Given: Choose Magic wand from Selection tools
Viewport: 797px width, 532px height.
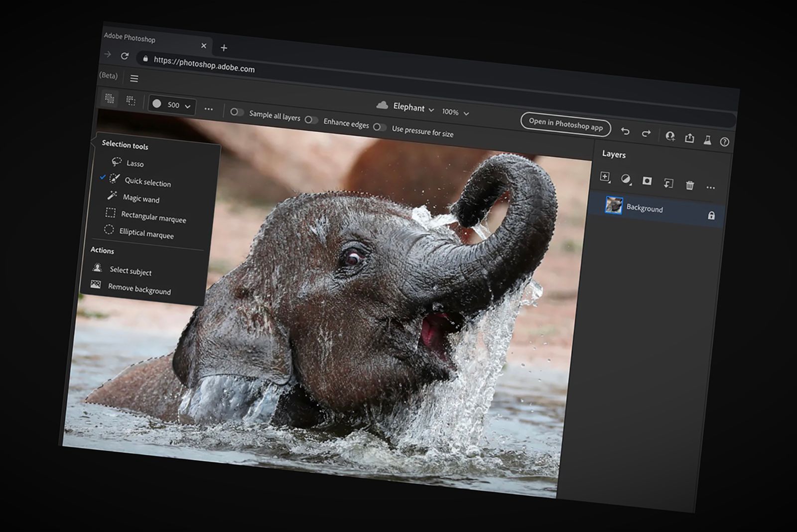Looking at the screenshot, I should click(141, 199).
